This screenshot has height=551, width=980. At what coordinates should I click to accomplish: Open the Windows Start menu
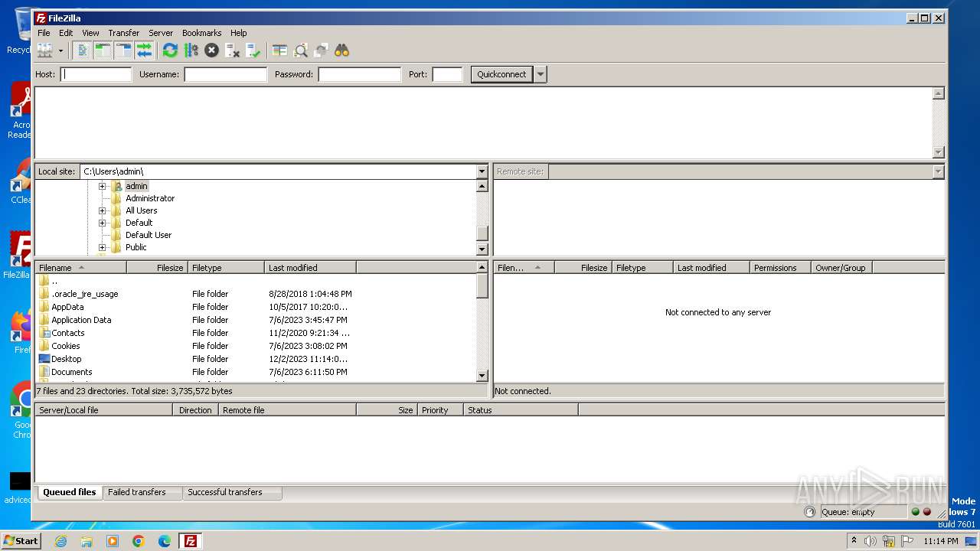click(21, 541)
